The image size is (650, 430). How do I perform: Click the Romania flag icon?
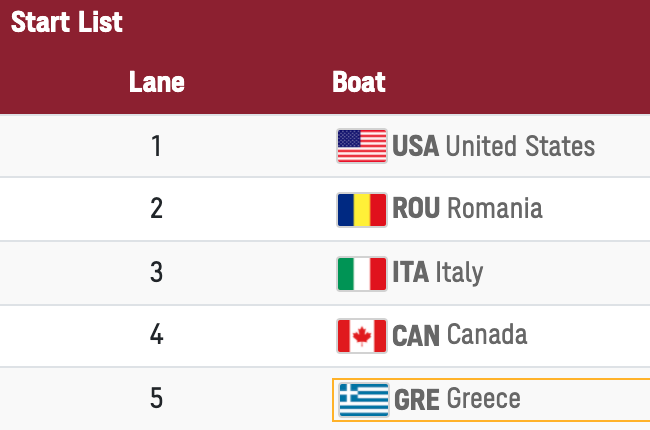[362, 210]
